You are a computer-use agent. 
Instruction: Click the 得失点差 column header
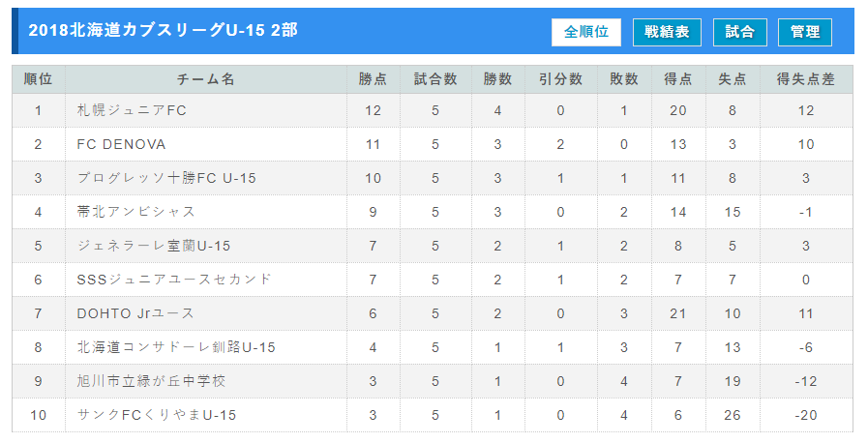[806, 79]
